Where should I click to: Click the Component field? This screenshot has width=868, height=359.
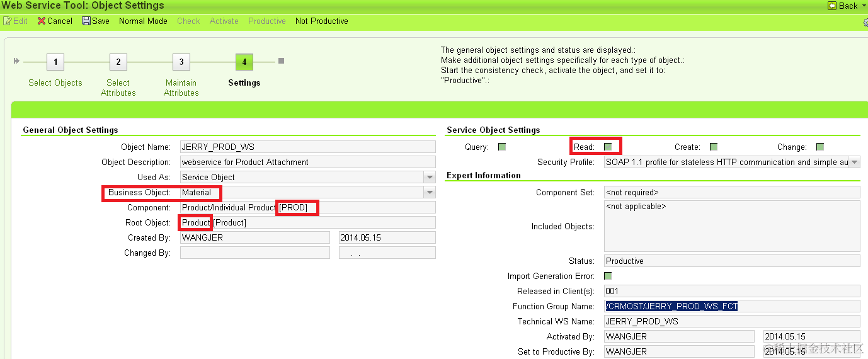click(x=308, y=207)
